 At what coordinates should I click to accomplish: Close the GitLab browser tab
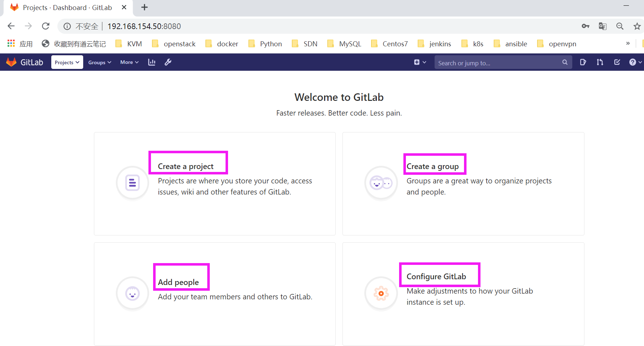(124, 8)
